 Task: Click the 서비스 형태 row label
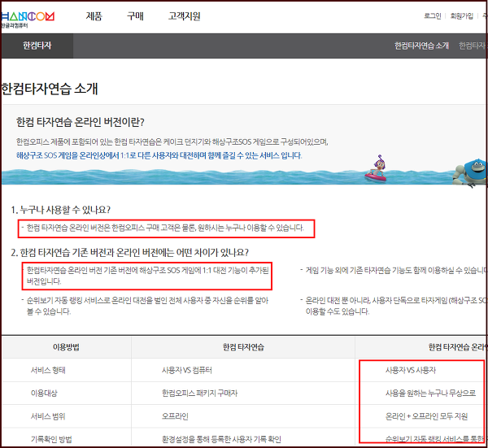tap(48, 370)
